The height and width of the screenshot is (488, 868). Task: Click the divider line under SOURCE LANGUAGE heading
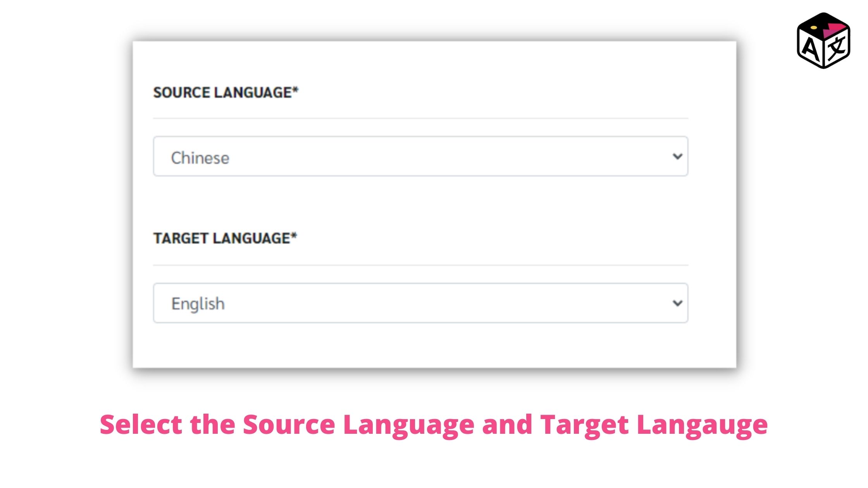click(420, 118)
